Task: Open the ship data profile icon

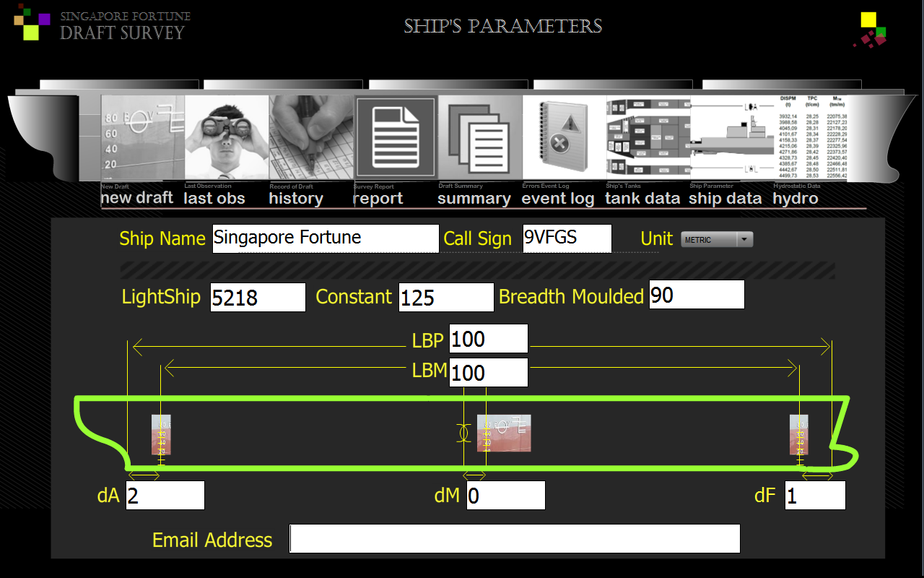Action: tap(732, 137)
